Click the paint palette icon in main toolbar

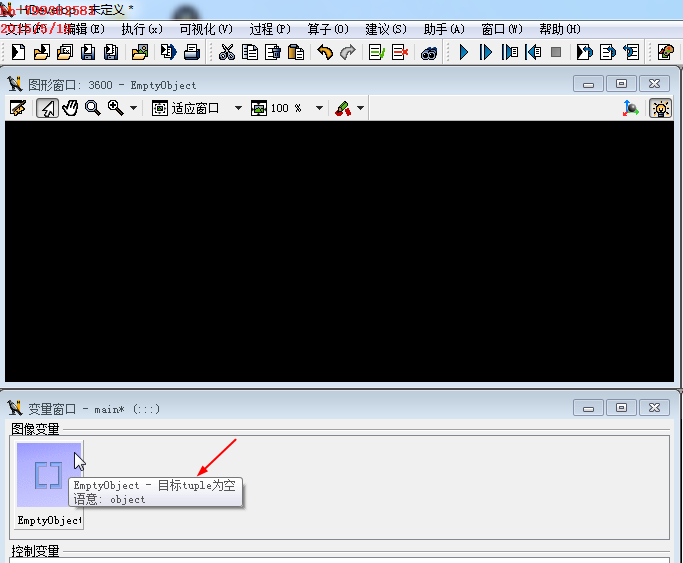[665, 52]
